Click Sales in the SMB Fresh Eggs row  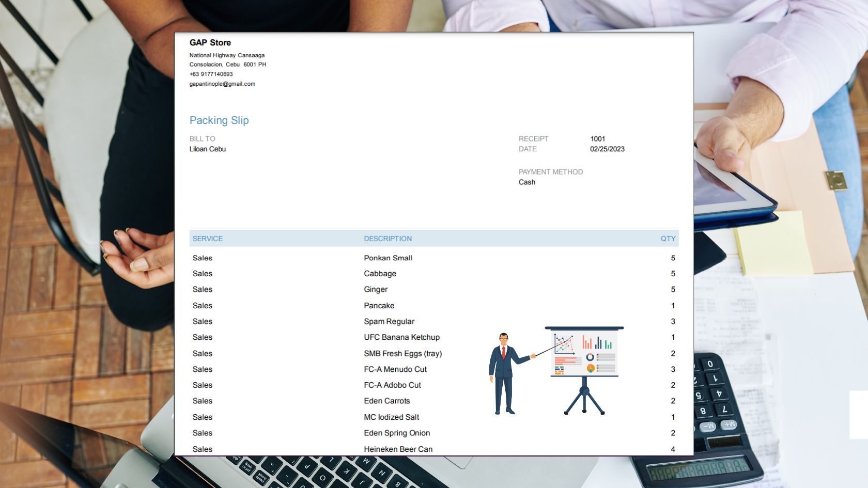tap(202, 353)
